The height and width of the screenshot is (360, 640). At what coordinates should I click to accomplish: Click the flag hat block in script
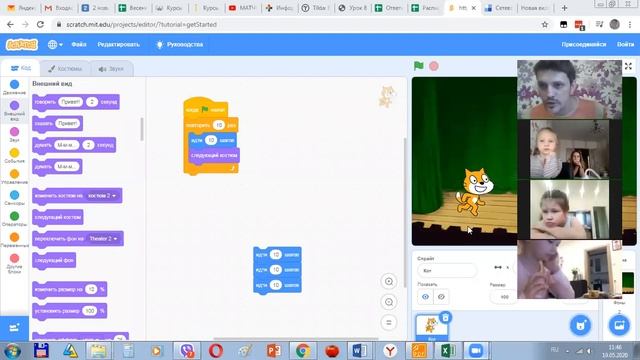coord(205,108)
